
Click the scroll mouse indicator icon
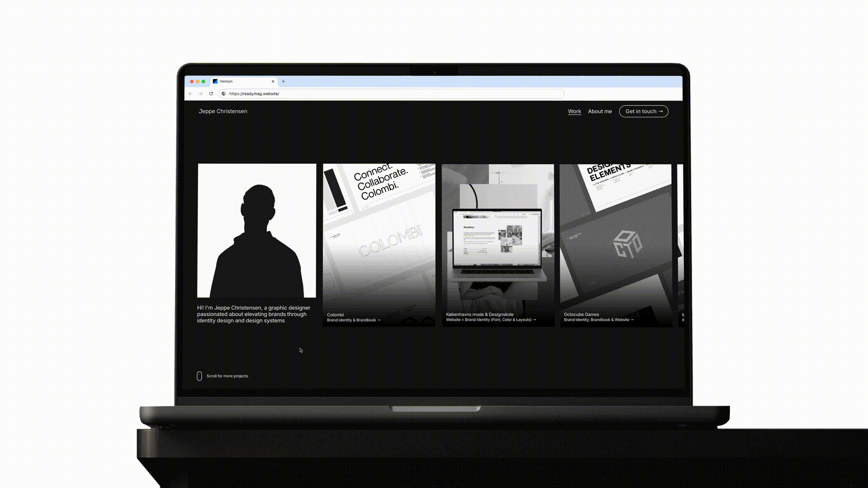click(x=199, y=376)
